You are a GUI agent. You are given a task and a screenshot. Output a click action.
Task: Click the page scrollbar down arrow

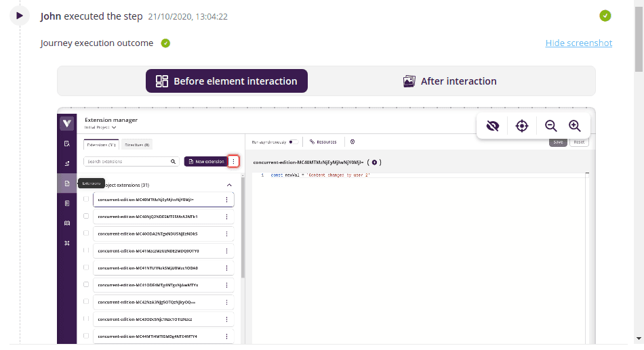pos(639,339)
